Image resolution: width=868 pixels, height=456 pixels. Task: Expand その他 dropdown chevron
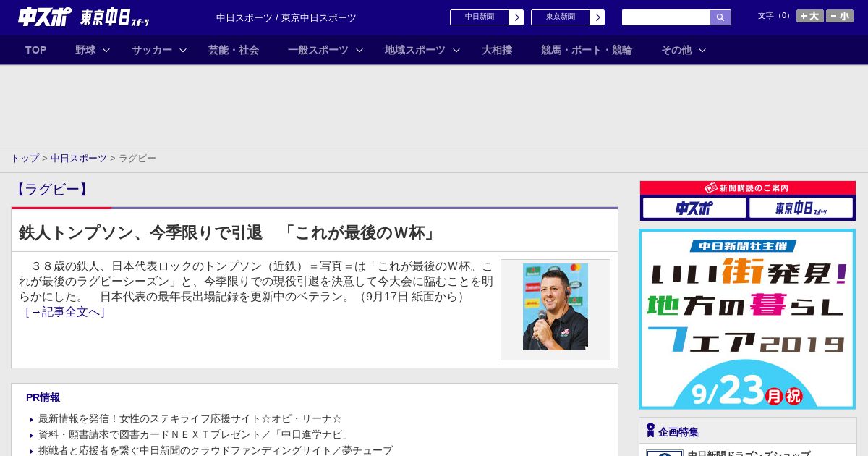702,50
